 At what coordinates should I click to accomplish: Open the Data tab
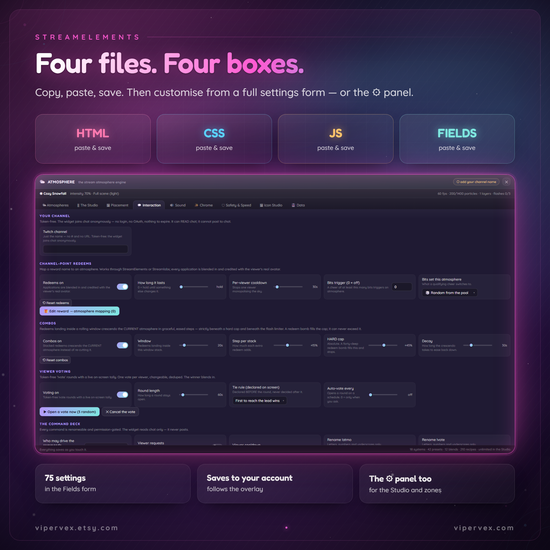pos(298,205)
